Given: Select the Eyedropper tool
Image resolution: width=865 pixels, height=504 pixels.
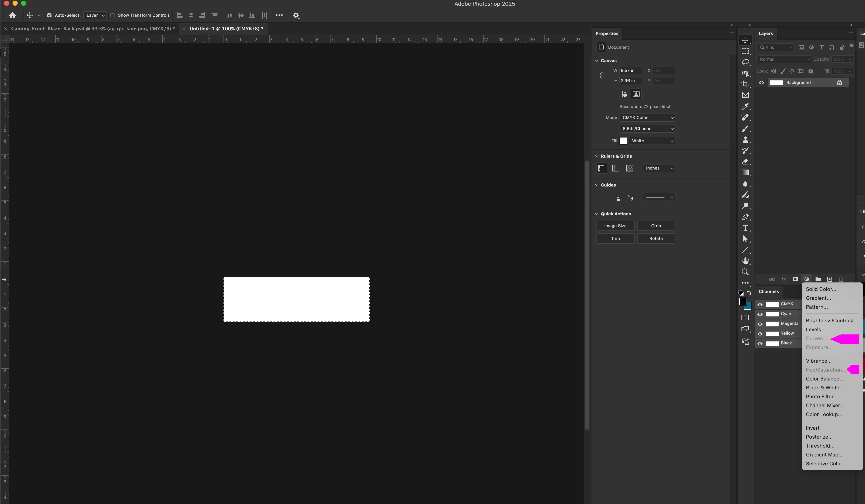Looking at the screenshot, I should [745, 106].
